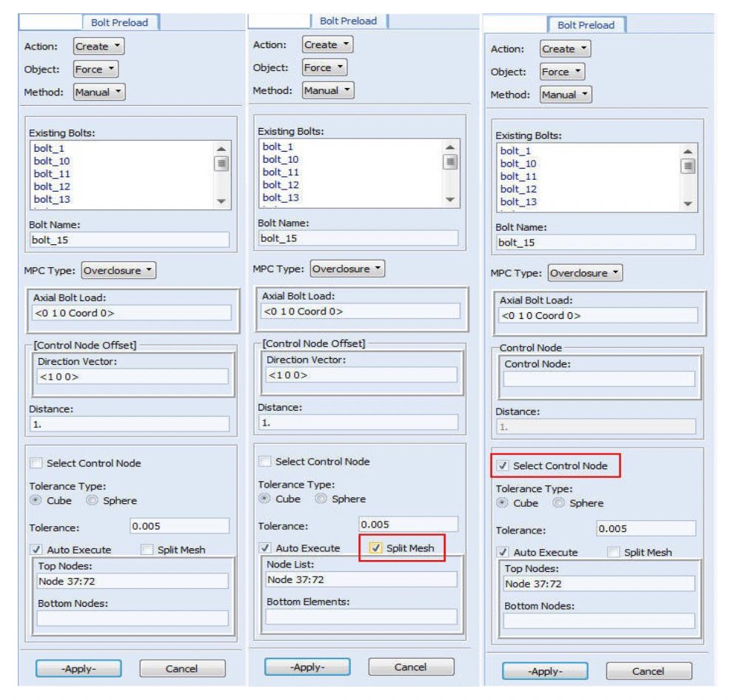This screenshot has width=730, height=700.
Task: Click Direction Vector field in left panel
Action: coord(133,377)
